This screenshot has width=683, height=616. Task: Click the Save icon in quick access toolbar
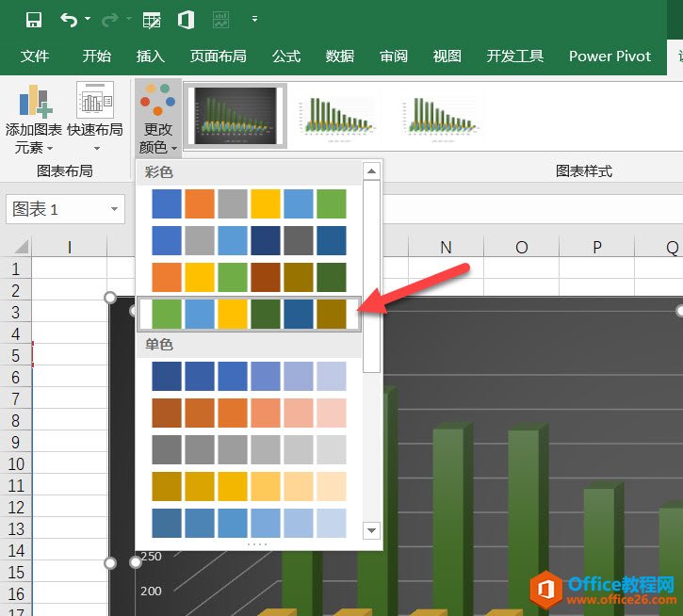[x=34, y=19]
